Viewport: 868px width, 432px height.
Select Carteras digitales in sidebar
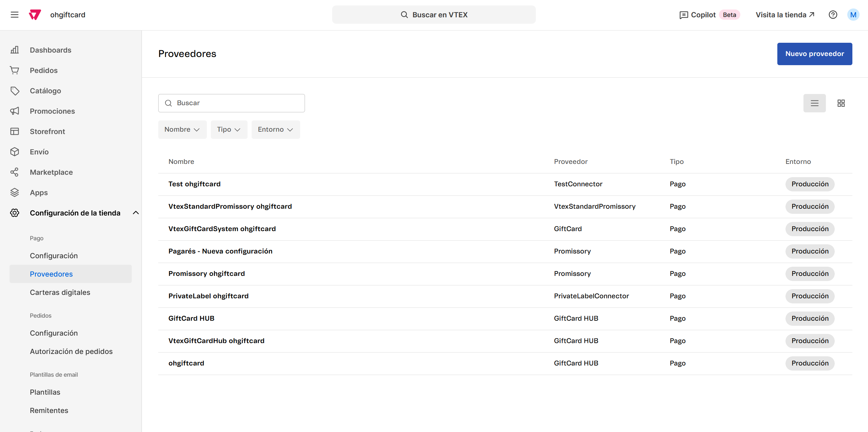click(60, 292)
